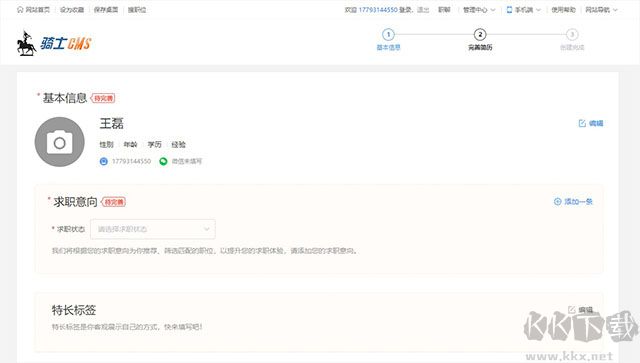
Task: Expand the 管理中心 dropdown menu
Action: coord(479,10)
